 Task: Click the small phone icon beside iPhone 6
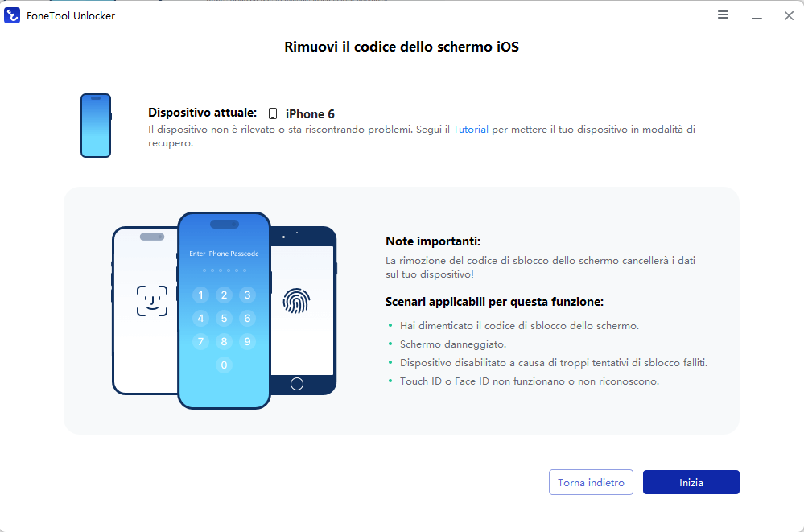(x=273, y=113)
